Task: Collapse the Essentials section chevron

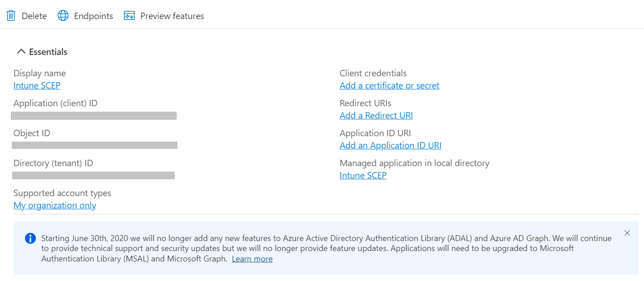Action: [21, 52]
